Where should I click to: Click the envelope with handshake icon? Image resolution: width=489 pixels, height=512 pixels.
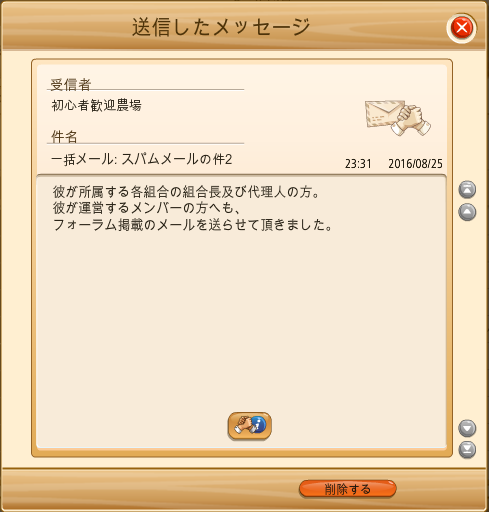(x=398, y=118)
